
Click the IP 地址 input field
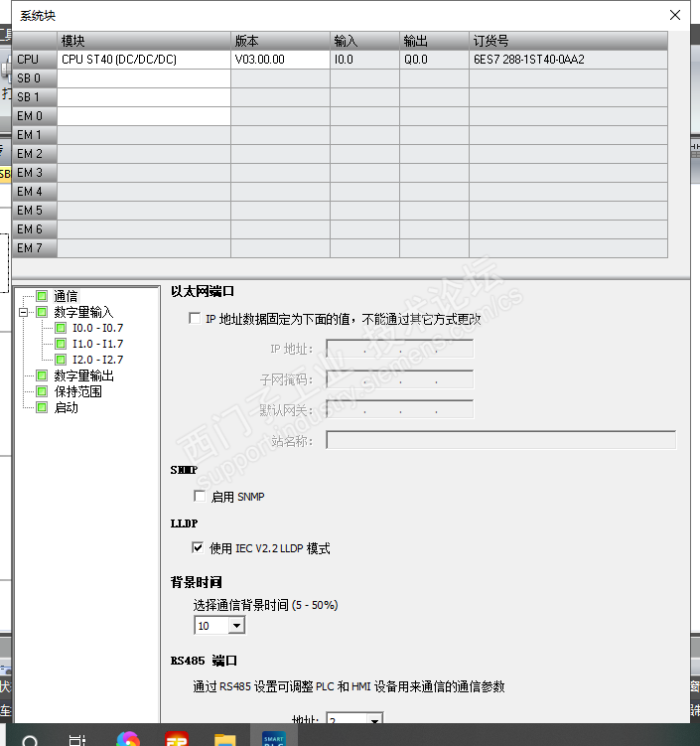[400, 349]
